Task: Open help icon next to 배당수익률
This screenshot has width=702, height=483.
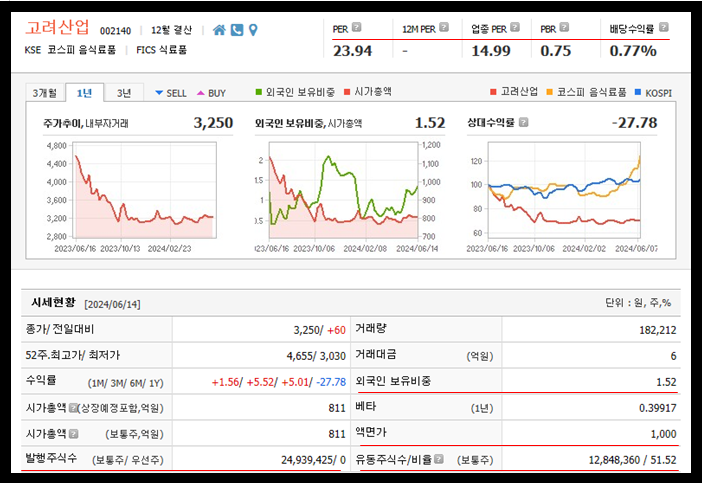Action: tap(663, 27)
